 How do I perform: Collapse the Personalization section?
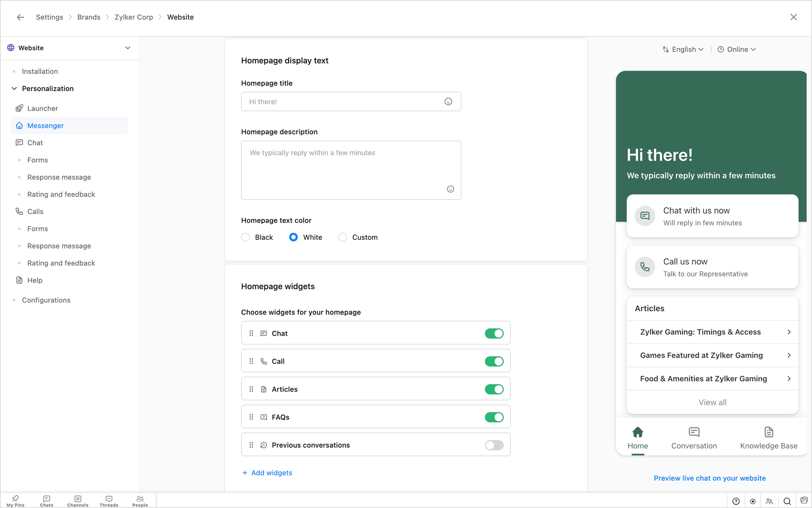tap(14, 88)
